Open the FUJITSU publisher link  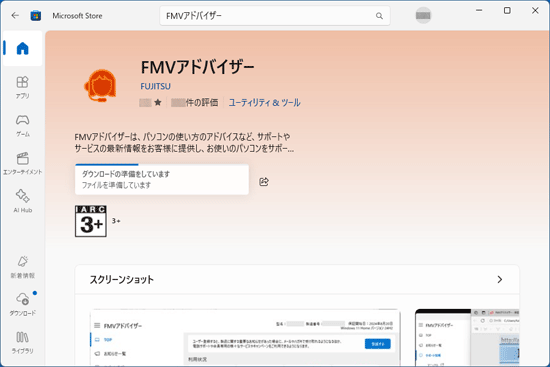155,86
